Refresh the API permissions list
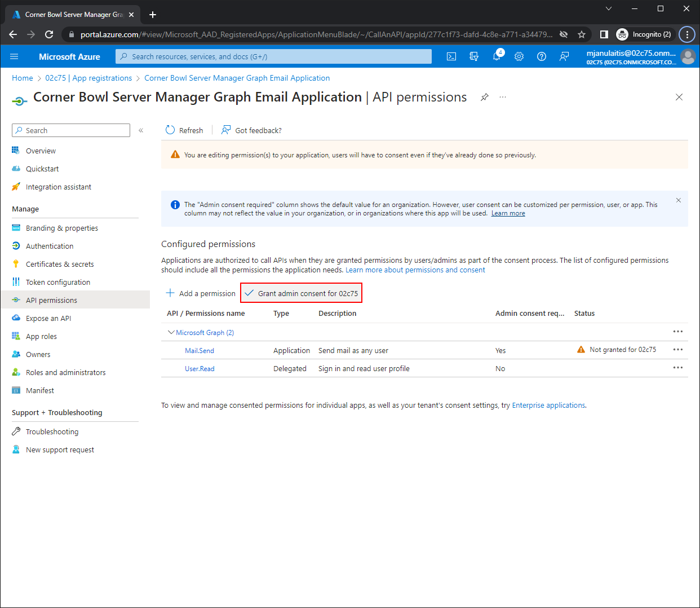 coord(184,130)
